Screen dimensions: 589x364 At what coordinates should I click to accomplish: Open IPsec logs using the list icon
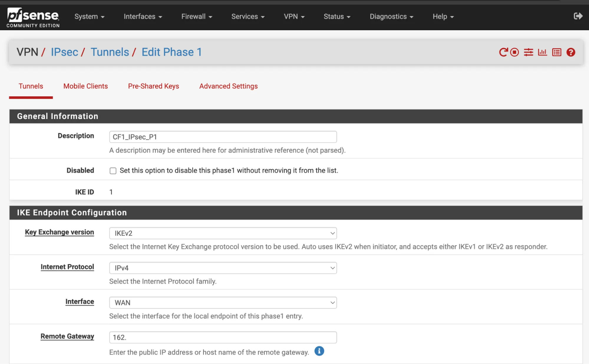557,52
